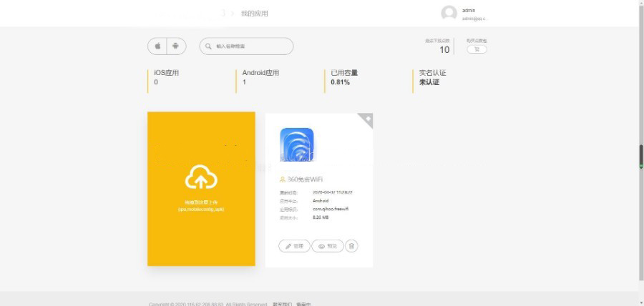Click the magnifier icon in search box

click(208, 46)
